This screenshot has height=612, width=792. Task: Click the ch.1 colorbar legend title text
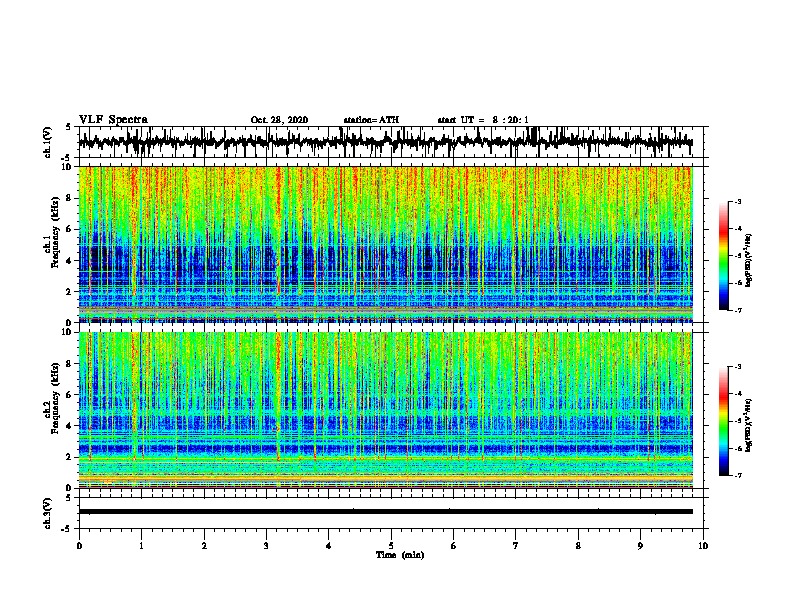click(749, 259)
